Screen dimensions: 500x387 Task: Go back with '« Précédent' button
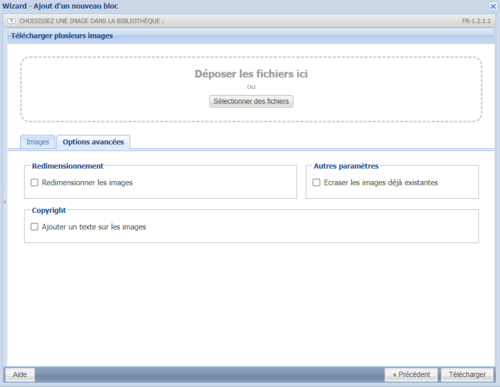pos(411,374)
